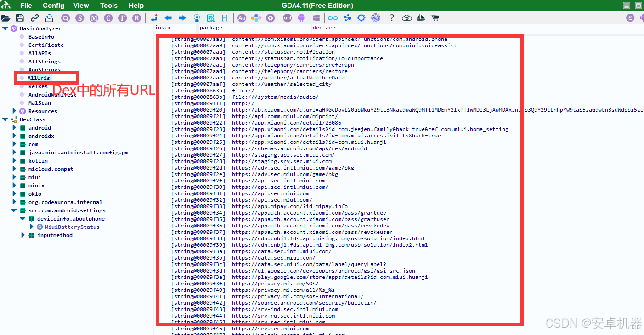Viewport: 644px width, 335px height.
Task: Open the View menu
Action: [x=81, y=6]
